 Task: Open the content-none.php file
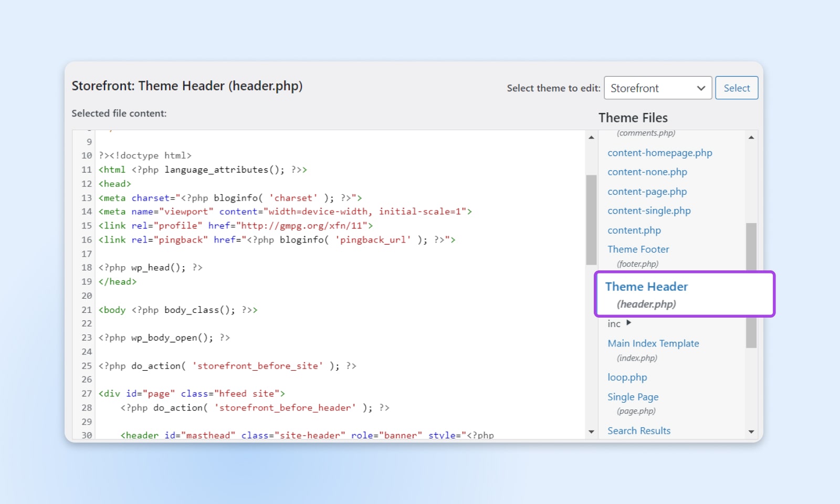click(647, 172)
